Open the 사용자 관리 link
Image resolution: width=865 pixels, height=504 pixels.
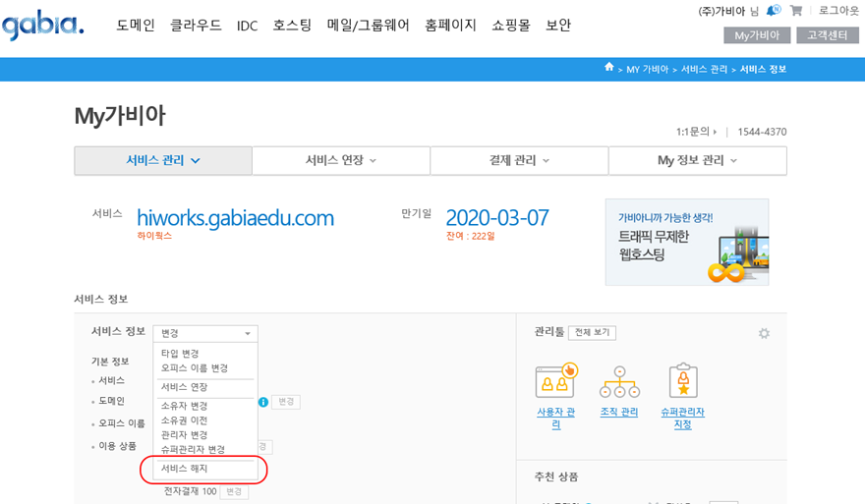(x=556, y=418)
